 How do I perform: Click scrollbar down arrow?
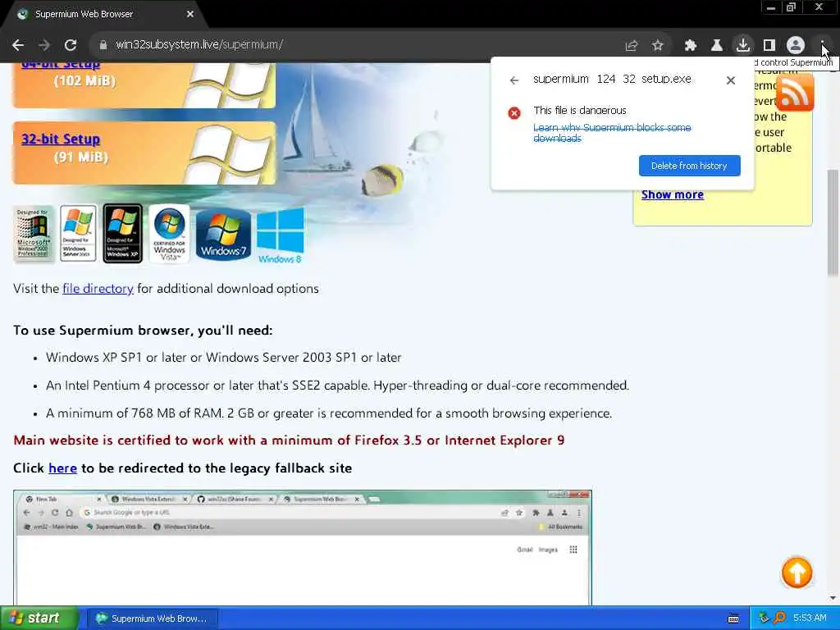coord(833,598)
